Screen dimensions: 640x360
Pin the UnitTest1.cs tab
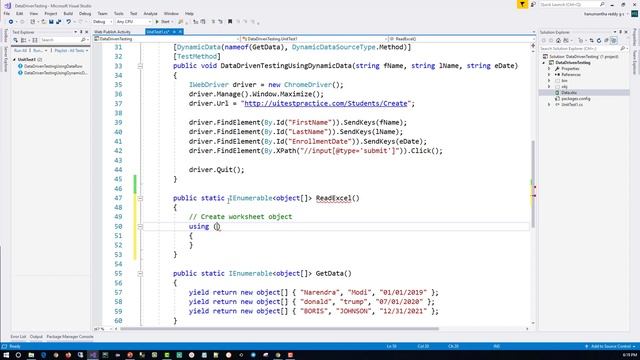tap(174, 32)
